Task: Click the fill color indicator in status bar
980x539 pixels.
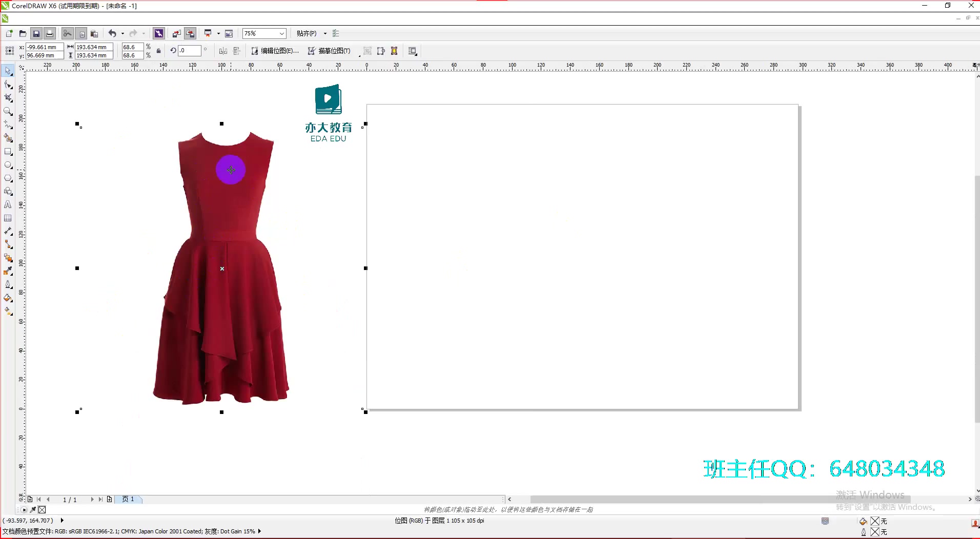Action: 875,521
